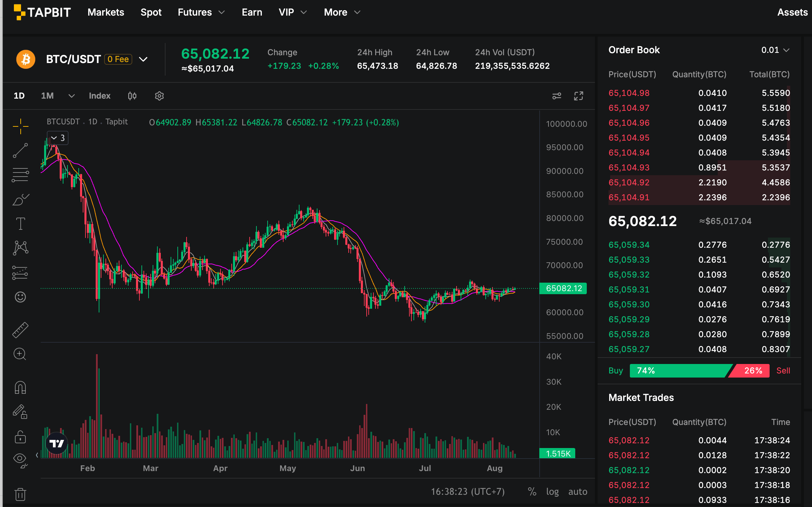This screenshot has height=507, width=812.
Task: Click the Tapbit logo
Action: (x=42, y=12)
